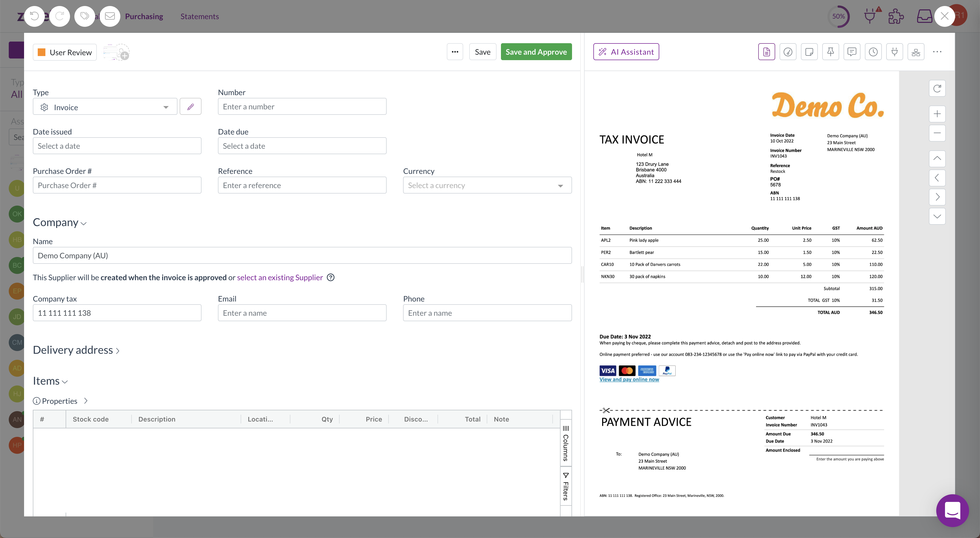Open the chat support bubble

pos(952,510)
